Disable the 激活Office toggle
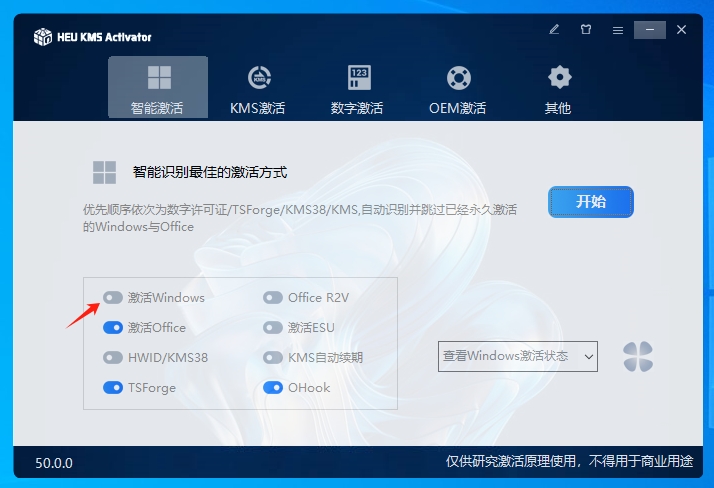This screenshot has height=488, width=714. point(113,328)
